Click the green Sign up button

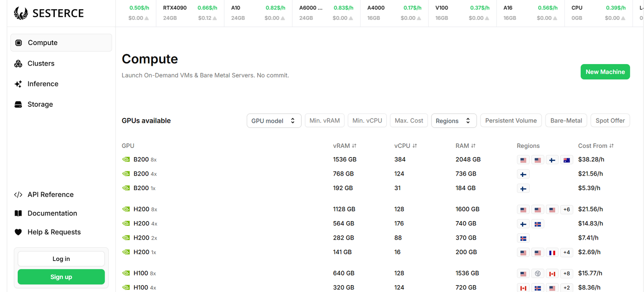click(x=61, y=277)
